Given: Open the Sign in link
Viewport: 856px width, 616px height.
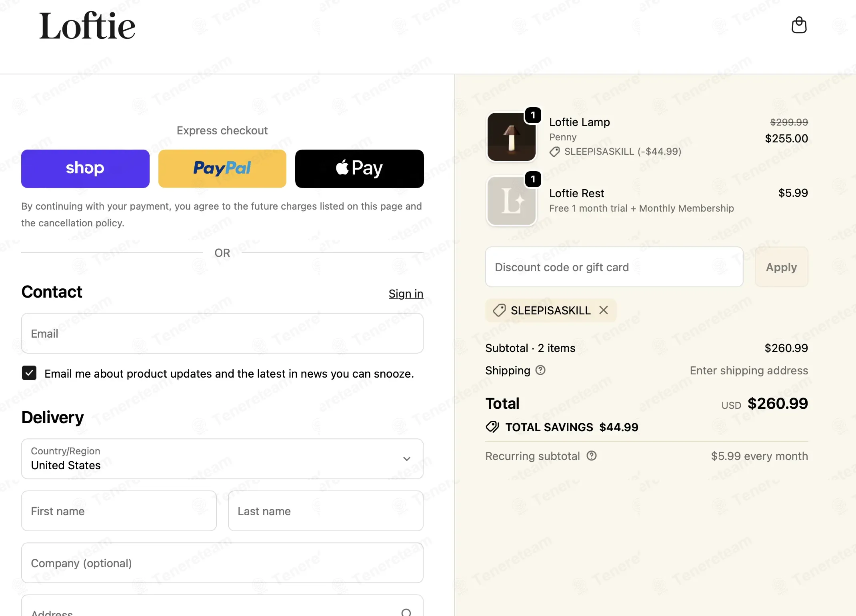Looking at the screenshot, I should (x=406, y=294).
